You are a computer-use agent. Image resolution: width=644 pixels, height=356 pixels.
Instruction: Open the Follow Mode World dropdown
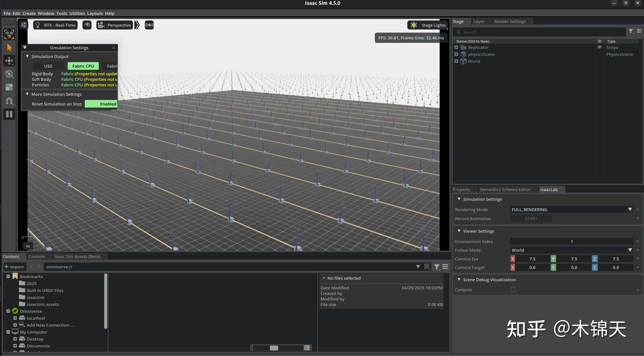click(x=572, y=250)
